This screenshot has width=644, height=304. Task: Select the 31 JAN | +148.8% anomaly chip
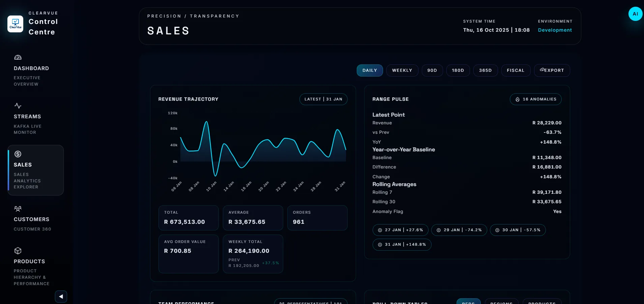(402, 244)
